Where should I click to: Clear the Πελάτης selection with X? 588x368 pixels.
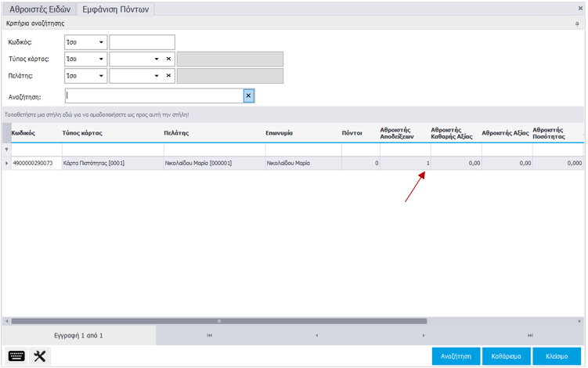(x=168, y=76)
